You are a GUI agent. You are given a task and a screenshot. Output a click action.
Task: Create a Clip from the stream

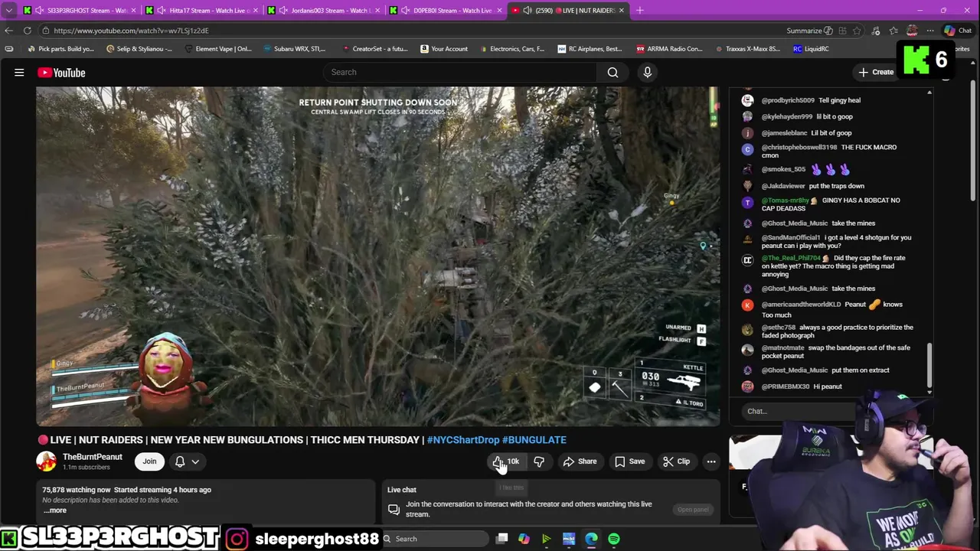tap(676, 461)
